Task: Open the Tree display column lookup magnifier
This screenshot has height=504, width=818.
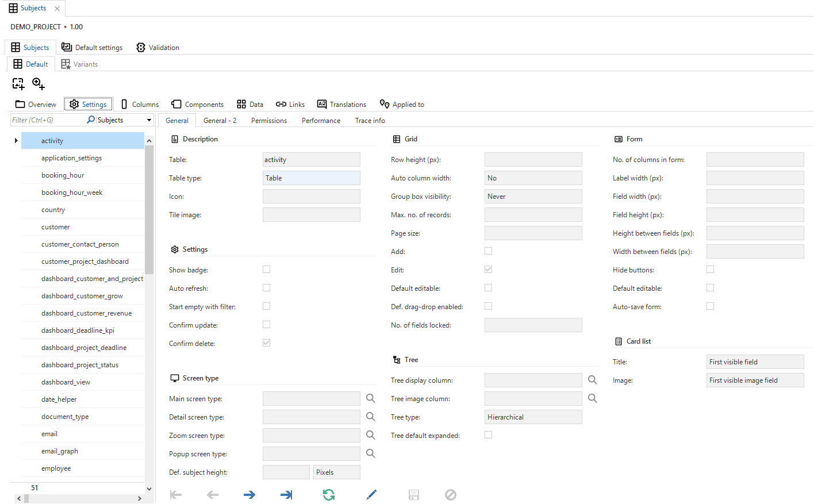Action: [x=592, y=380]
